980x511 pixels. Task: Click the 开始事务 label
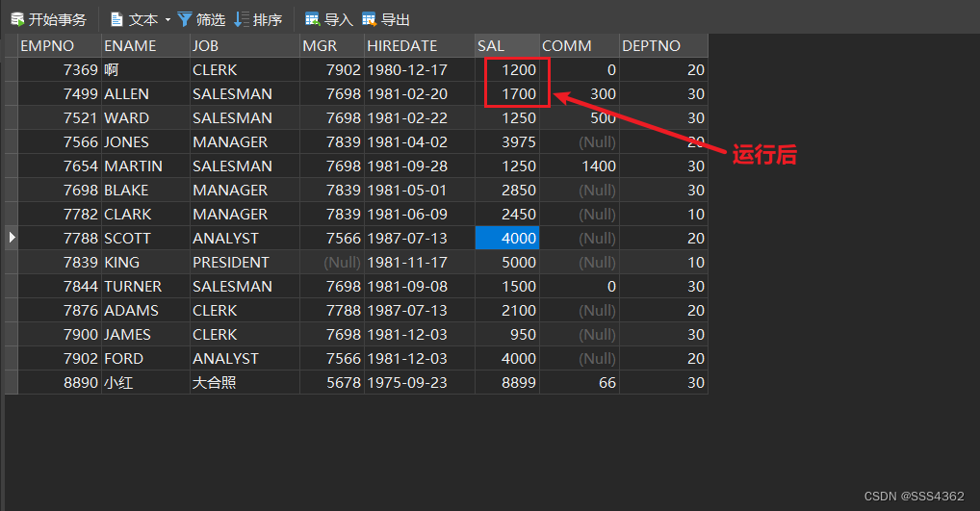(58, 20)
